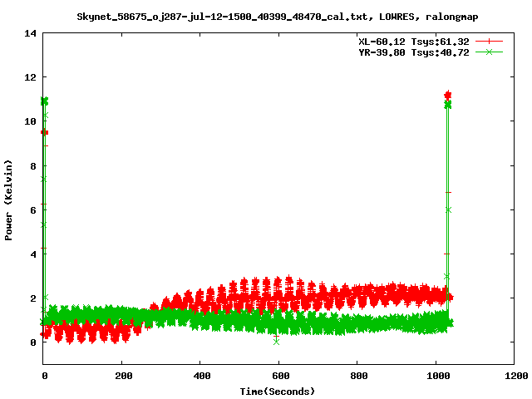The height and width of the screenshot is (399, 532).
Task: Click the y-axis tick label 14
Action: pyautogui.click(x=30, y=33)
